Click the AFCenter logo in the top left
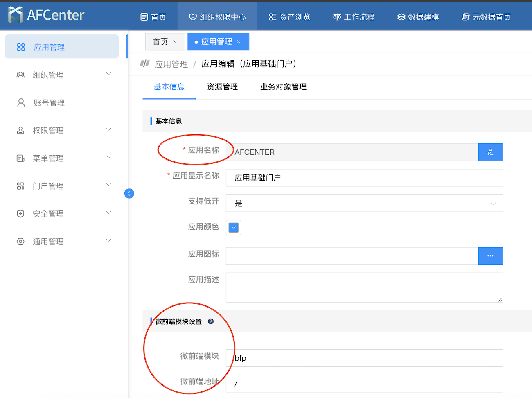Image resolution: width=532 pixels, height=398 pixels. pyautogui.click(x=45, y=15)
